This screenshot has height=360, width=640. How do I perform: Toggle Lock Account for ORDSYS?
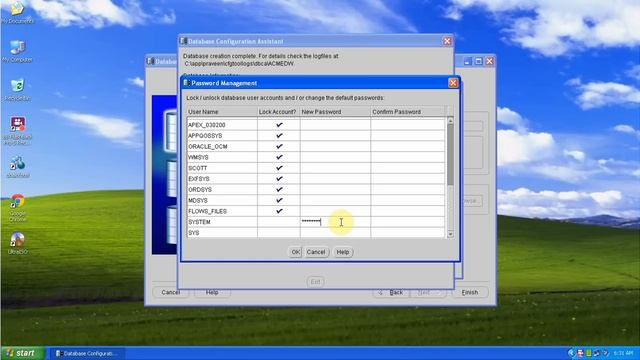[x=279, y=189]
